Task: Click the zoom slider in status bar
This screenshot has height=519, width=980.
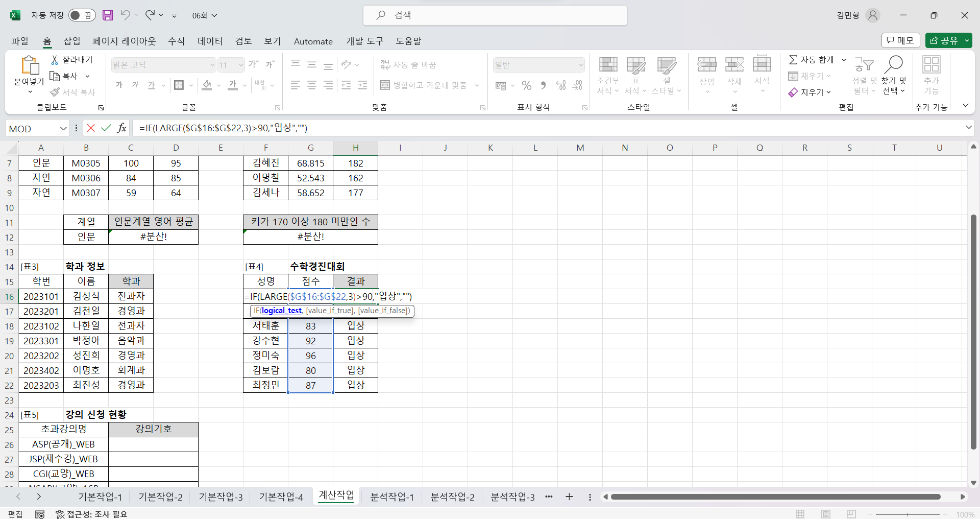Action: click(908, 514)
